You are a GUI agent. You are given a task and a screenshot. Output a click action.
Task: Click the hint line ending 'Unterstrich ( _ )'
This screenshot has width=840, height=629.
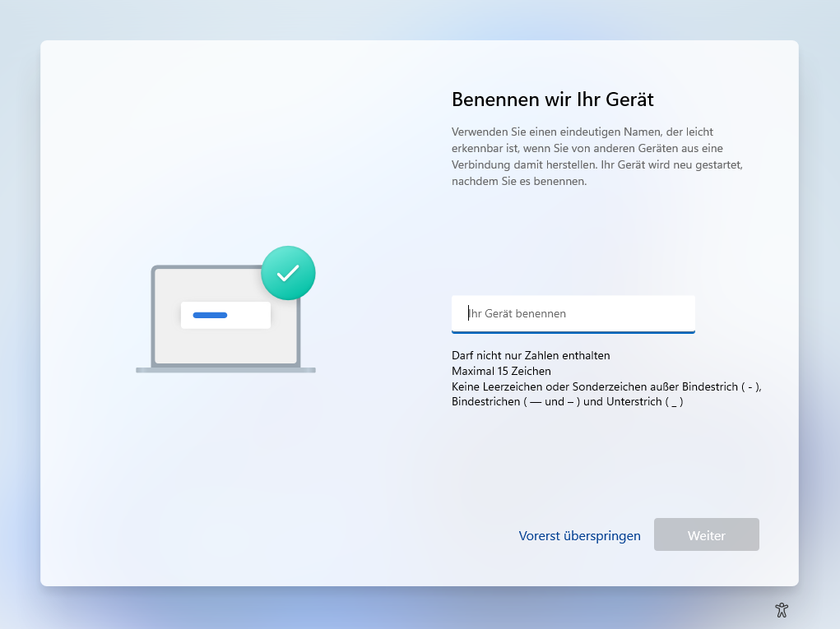(x=567, y=402)
